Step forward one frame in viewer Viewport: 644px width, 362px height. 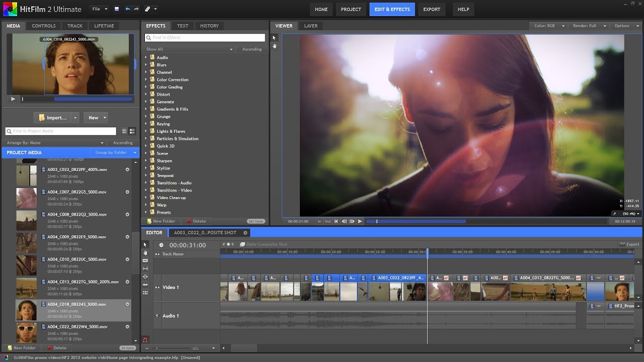tap(352, 221)
